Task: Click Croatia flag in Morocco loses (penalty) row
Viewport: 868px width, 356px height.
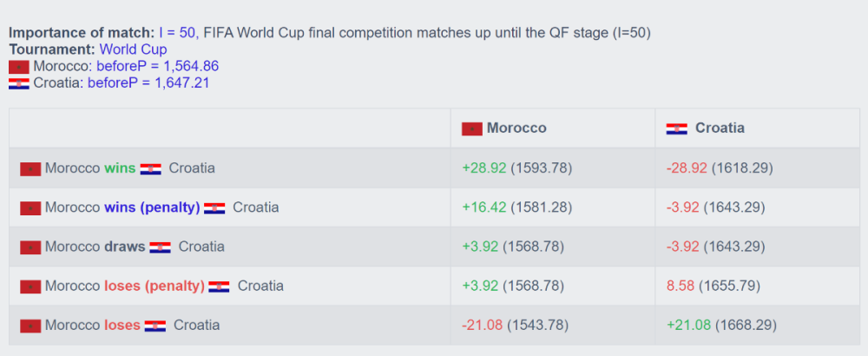Action: click(x=219, y=287)
